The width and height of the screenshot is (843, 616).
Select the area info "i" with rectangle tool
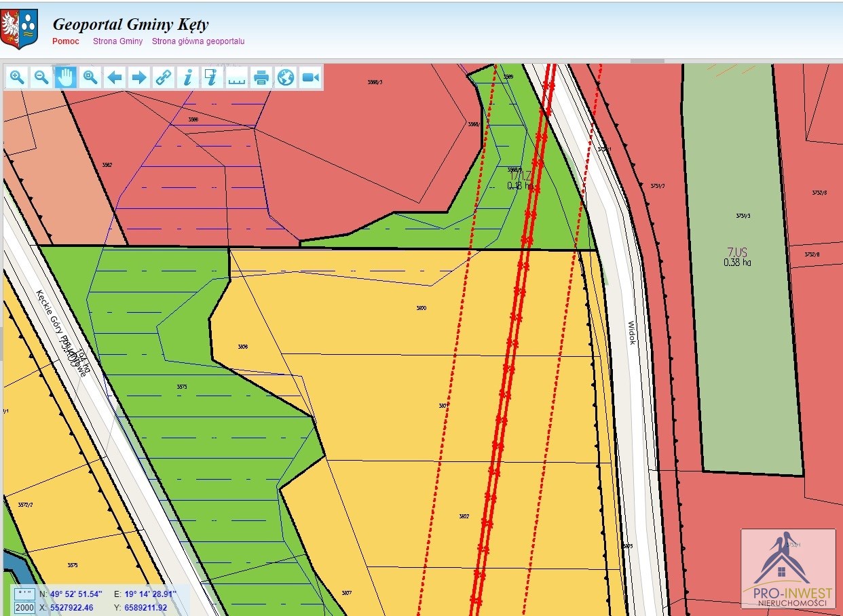click(x=212, y=77)
